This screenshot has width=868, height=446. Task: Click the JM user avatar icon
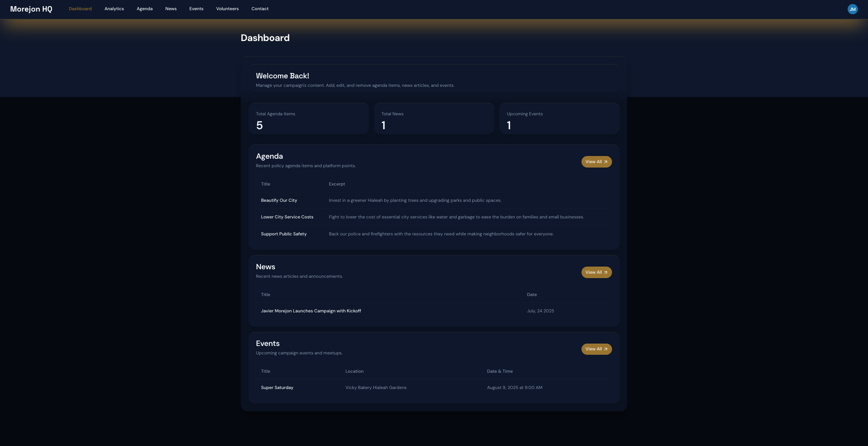pyautogui.click(x=852, y=9)
